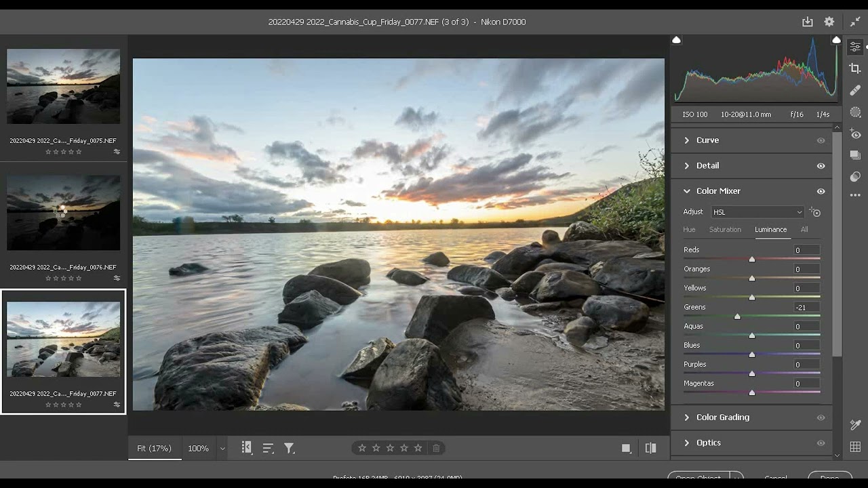Select the Color Mixer targeted adjustment tool
The image size is (868, 488).
coord(815,212)
